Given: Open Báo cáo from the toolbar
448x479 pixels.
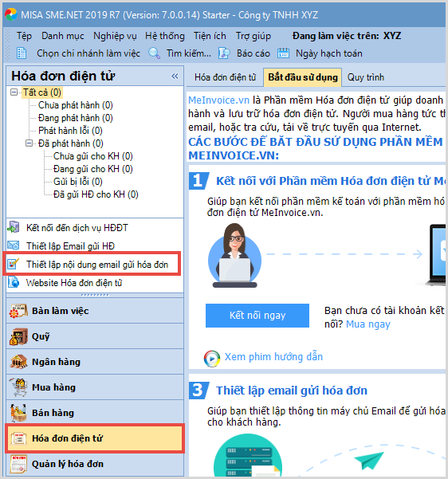Looking at the screenshot, I should click(x=253, y=53).
